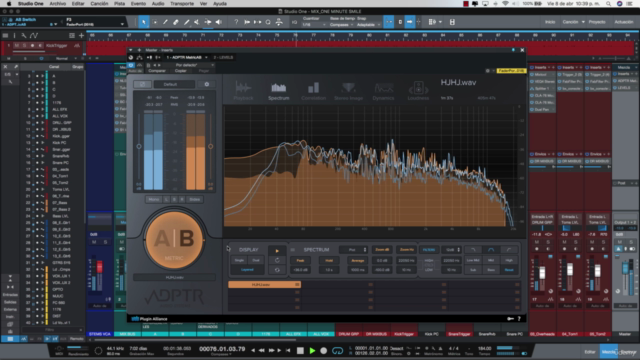Collapse the Master Inserts window triangle
The width and height of the screenshot is (640, 360).
(131, 50)
